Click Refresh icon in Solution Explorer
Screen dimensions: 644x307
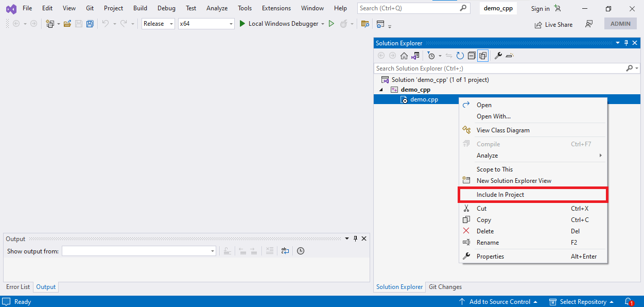pos(460,56)
